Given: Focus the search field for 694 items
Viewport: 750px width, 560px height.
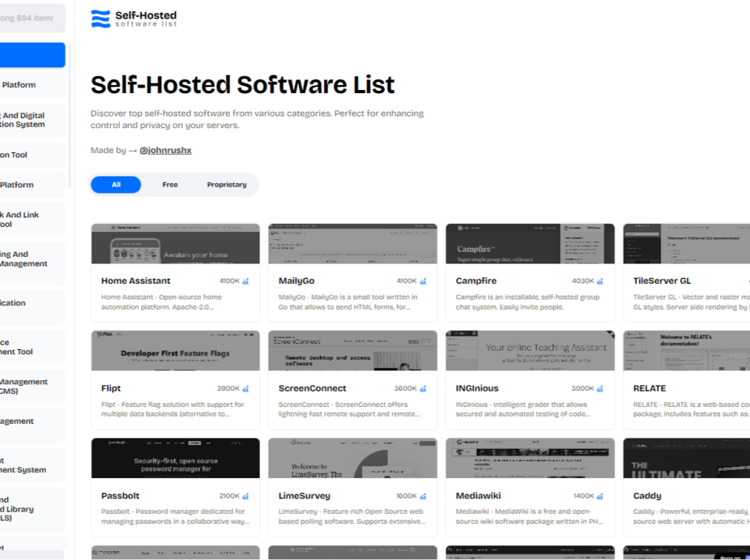Looking at the screenshot, I should [29, 18].
